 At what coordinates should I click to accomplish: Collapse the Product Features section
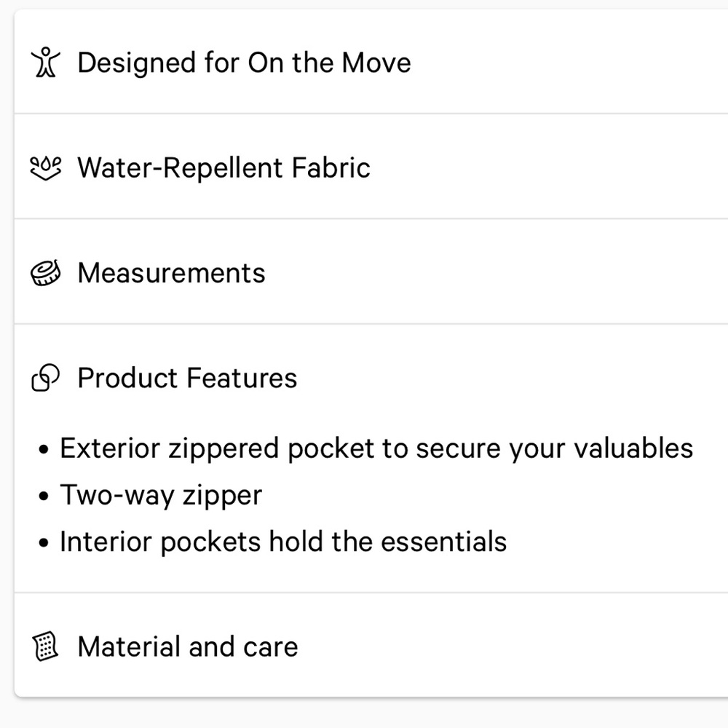click(x=187, y=379)
